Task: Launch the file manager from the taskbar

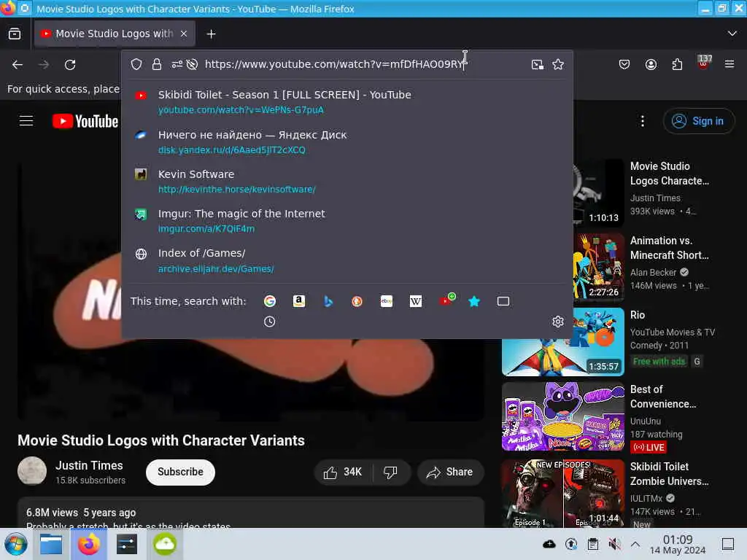Action: [x=51, y=544]
